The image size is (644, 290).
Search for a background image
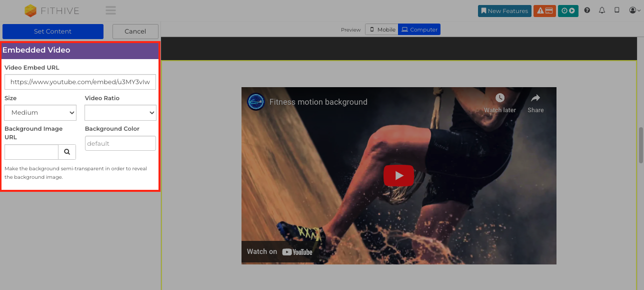pyautogui.click(x=67, y=152)
